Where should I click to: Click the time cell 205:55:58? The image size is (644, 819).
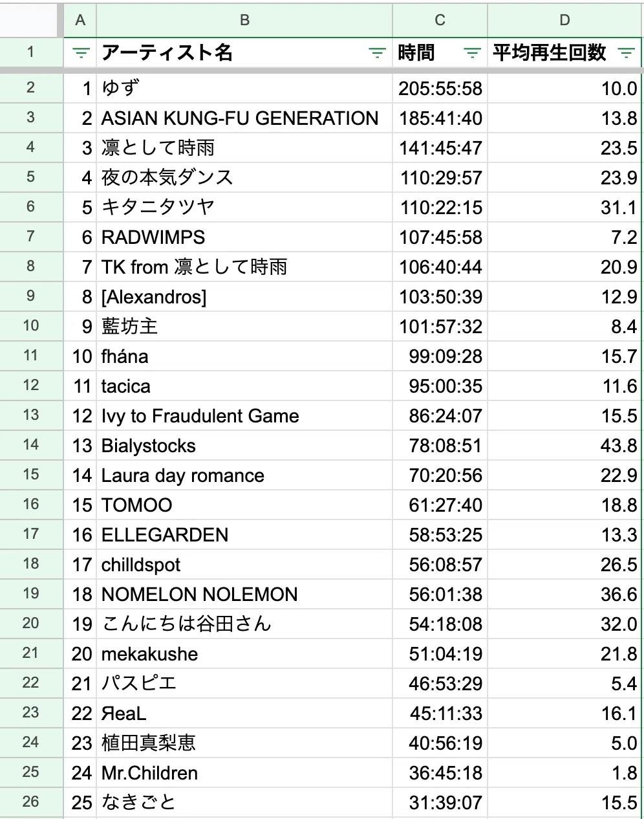click(x=440, y=89)
